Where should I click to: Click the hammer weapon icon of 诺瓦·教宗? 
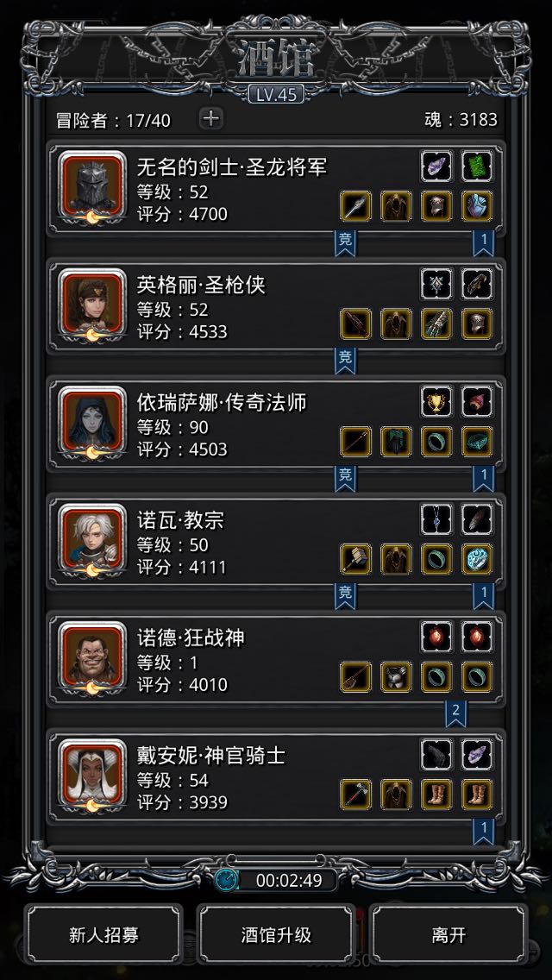tap(355, 559)
